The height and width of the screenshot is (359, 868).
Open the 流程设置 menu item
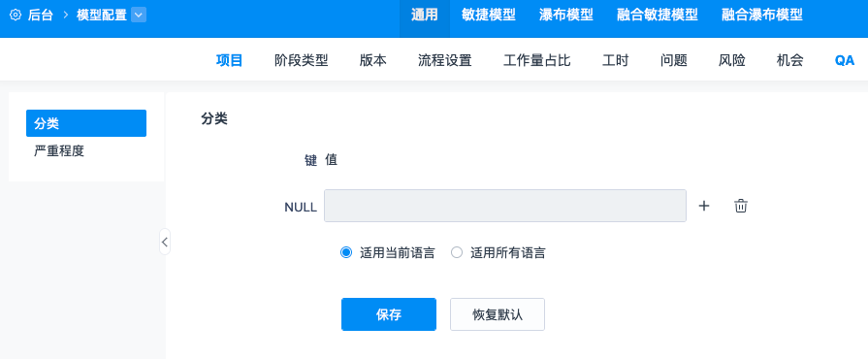point(444,60)
